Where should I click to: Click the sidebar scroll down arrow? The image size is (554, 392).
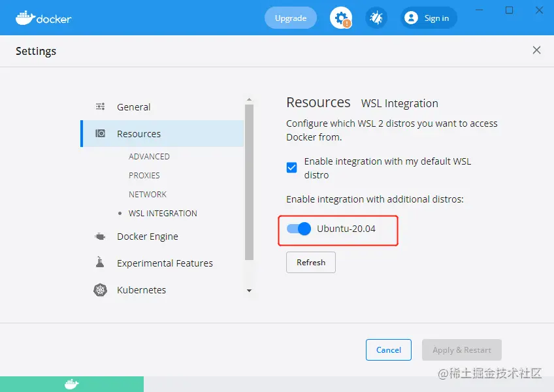tap(249, 291)
